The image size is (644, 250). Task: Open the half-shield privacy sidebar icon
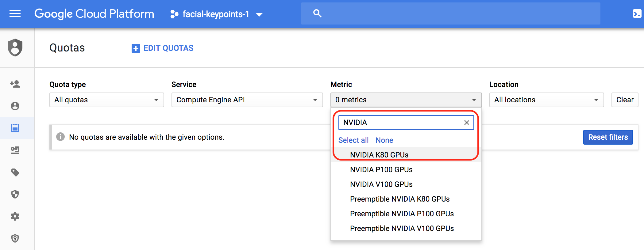15,194
